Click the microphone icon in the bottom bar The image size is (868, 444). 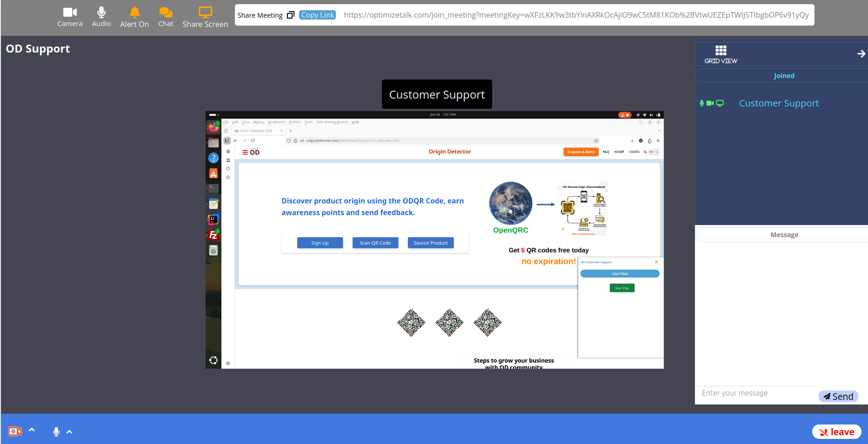(56, 431)
